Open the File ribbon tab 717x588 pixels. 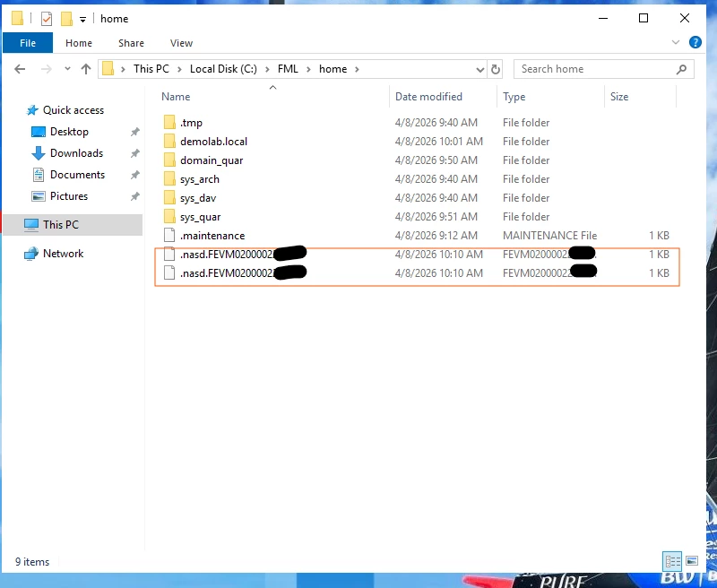pos(28,43)
